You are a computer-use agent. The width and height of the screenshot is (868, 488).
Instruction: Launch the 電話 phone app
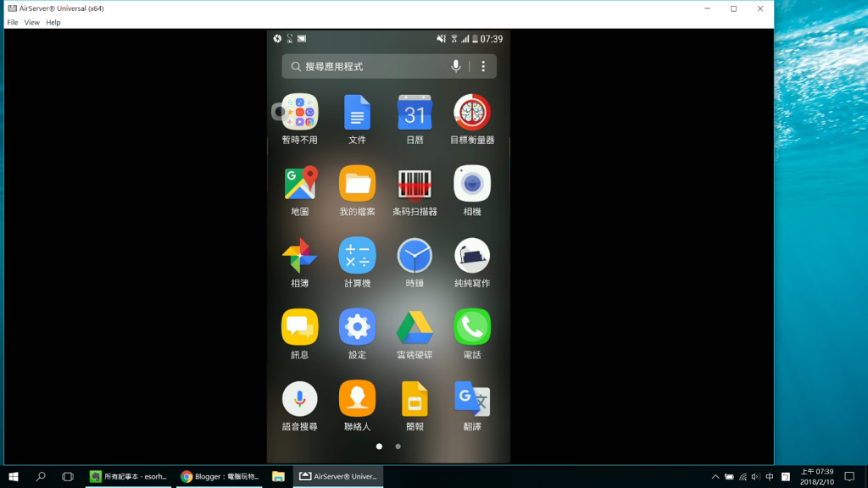472,327
